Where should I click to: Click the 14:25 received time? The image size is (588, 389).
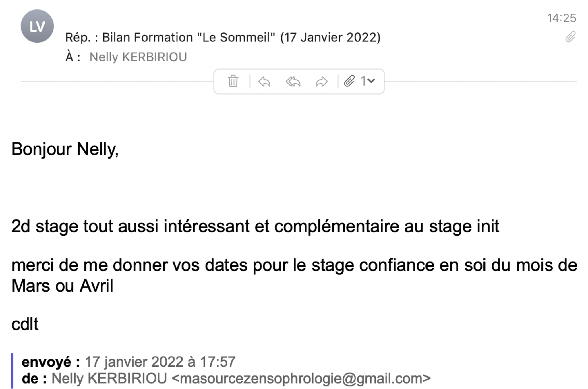click(561, 18)
